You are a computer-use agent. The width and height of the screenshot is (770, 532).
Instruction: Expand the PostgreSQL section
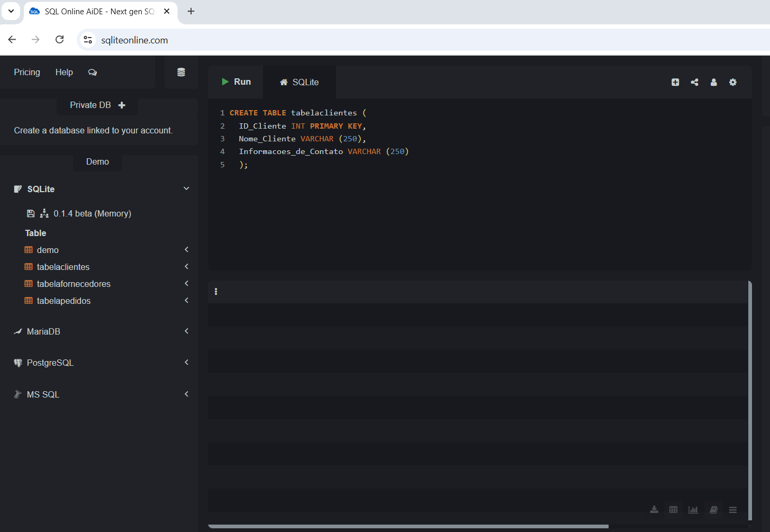[x=186, y=362]
